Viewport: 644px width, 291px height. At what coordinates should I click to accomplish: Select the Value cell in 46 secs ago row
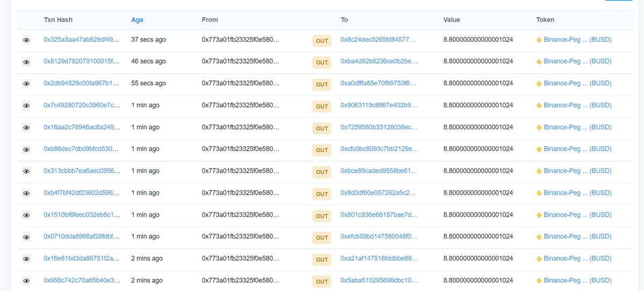(x=478, y=62)
